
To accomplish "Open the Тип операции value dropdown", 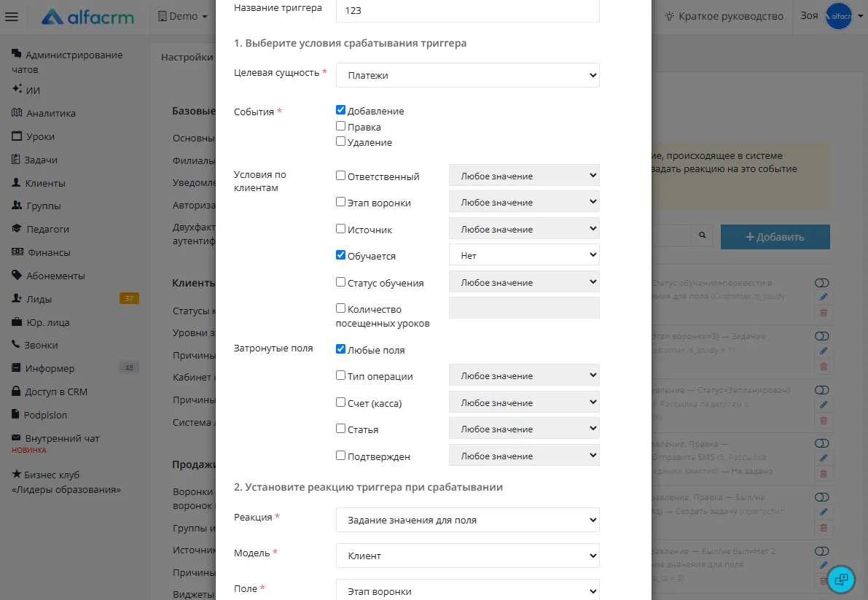I will coord(524,375).
